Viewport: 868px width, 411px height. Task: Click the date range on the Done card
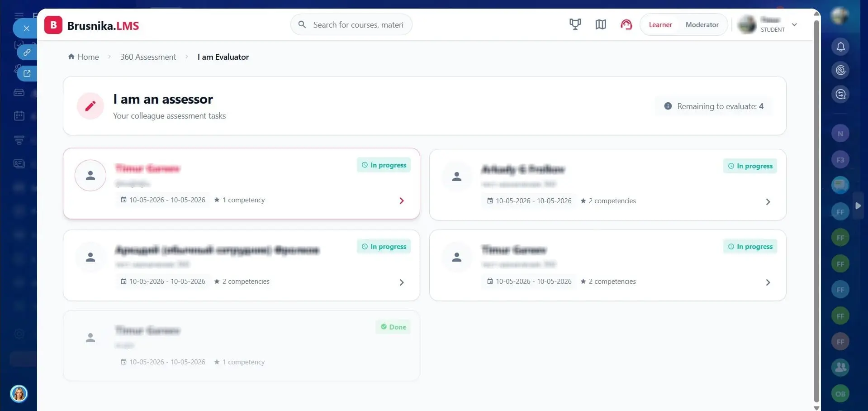pyautogui.click(x=163, y=362)
